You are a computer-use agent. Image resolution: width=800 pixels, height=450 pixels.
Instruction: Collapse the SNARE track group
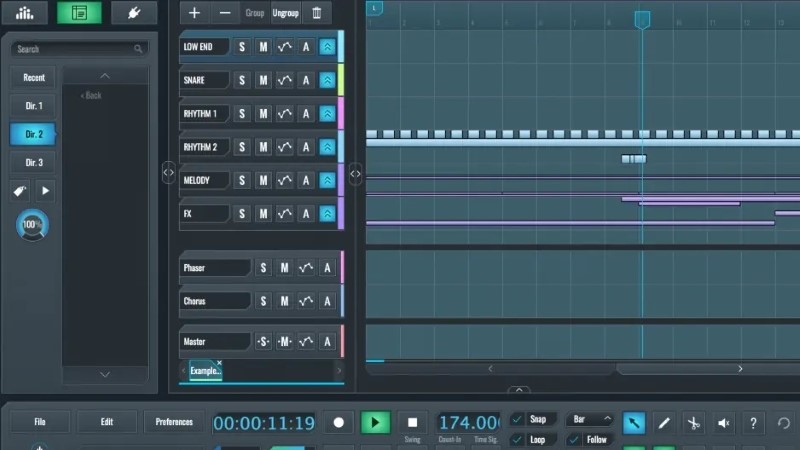point(327,80)
